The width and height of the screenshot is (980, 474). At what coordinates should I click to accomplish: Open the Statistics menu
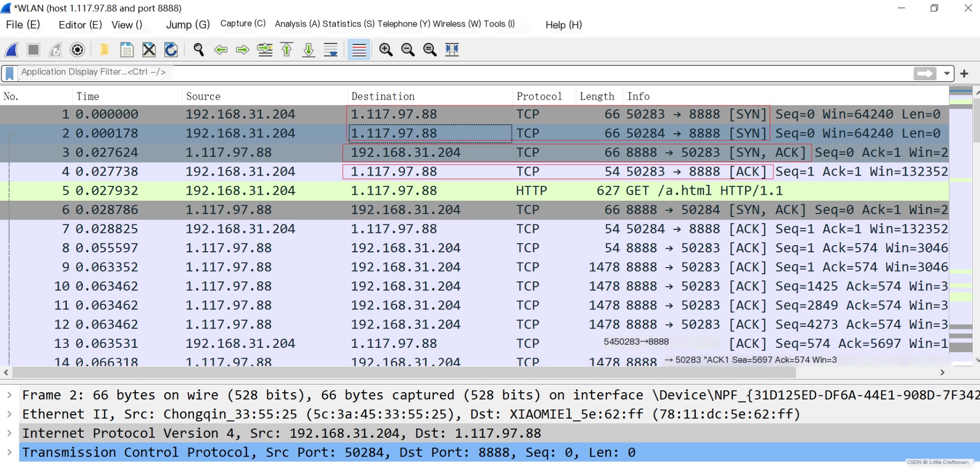click(x=349, y=23)
